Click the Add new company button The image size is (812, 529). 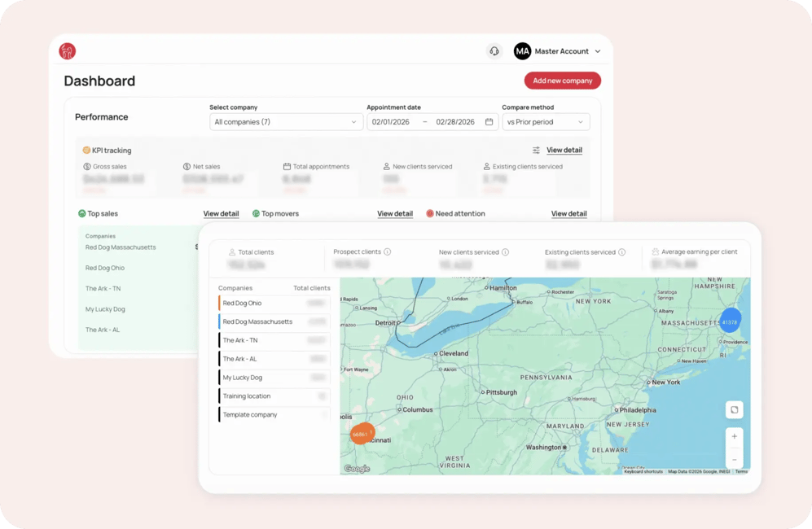pos(562,81)
